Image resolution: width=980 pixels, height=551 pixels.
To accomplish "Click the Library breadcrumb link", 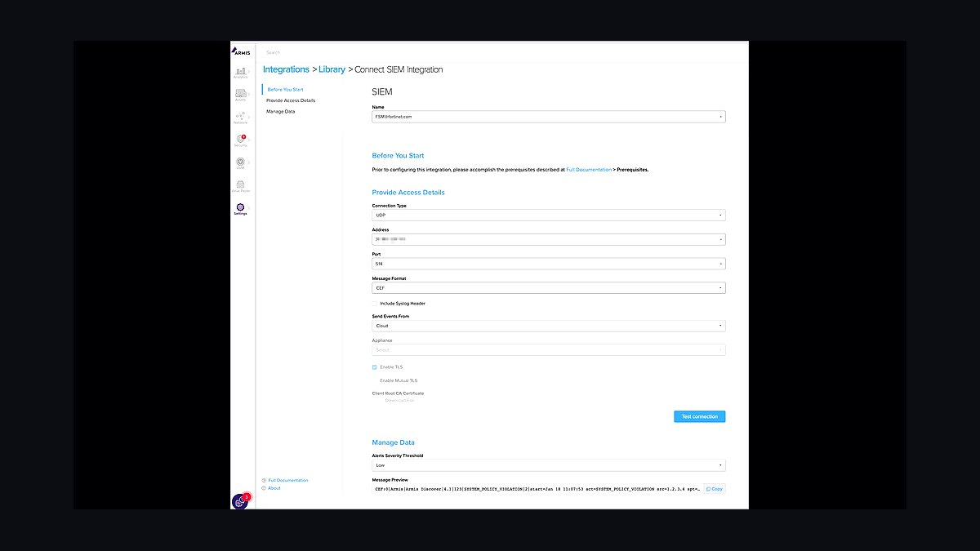I will click(x=332, y=69).
